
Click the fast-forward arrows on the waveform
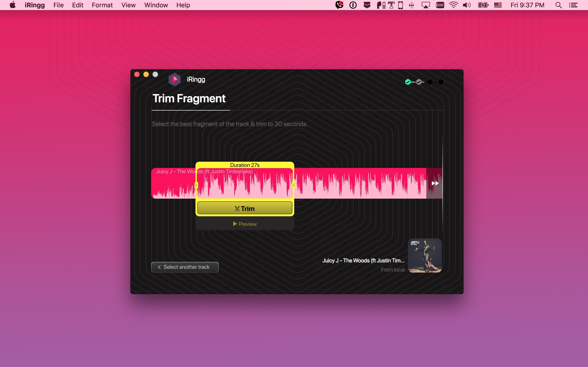coord(435,183)
